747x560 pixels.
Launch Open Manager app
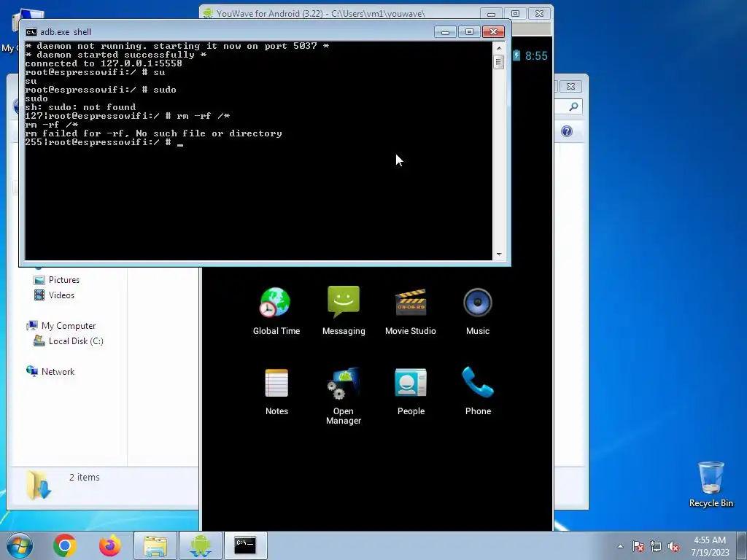click(344, 395)
